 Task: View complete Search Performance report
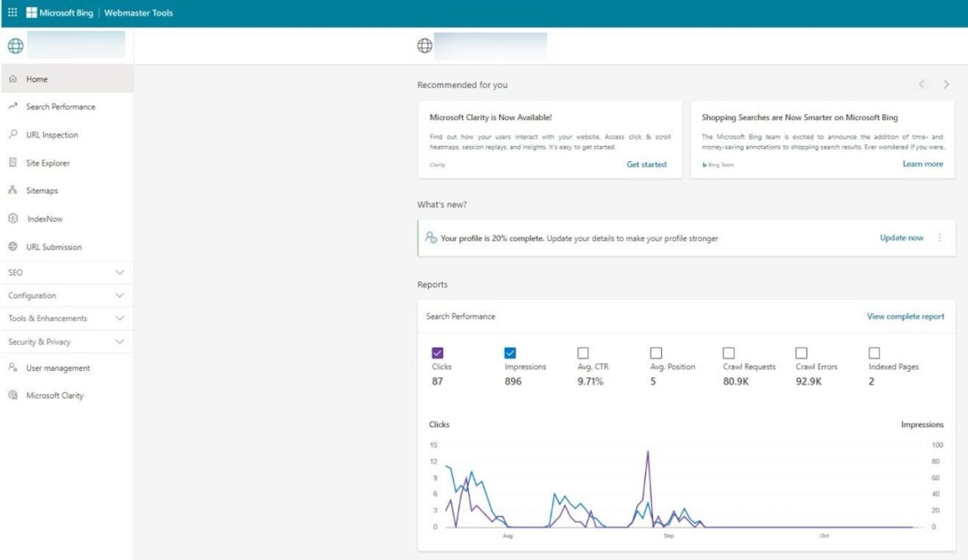click(x=905, y=316)
